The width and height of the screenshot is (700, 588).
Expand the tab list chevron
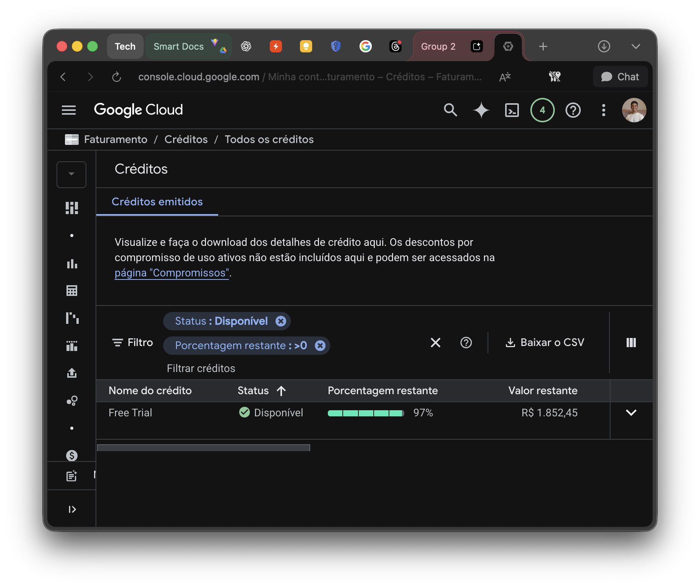(636, 46)
